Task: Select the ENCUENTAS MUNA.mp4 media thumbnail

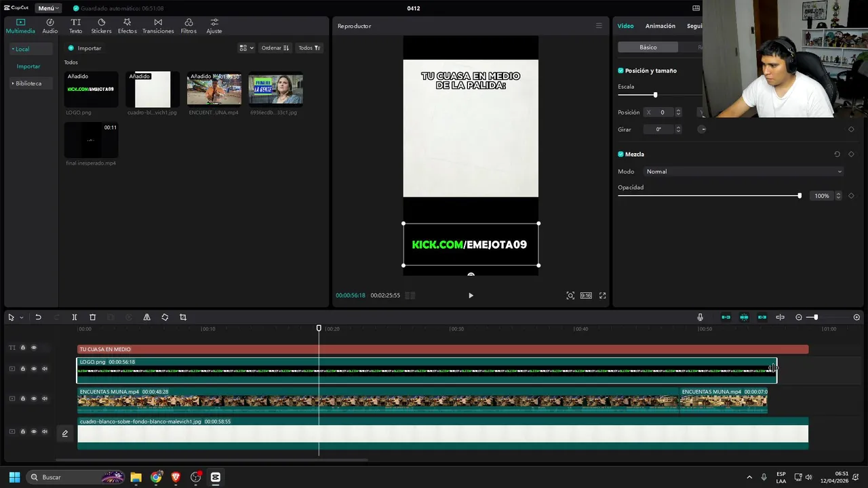Action: (x=214, y=89)
